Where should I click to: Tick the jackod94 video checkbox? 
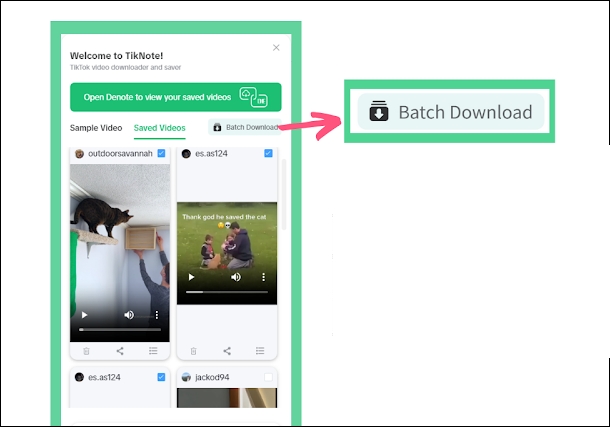[x=268, y=377]
